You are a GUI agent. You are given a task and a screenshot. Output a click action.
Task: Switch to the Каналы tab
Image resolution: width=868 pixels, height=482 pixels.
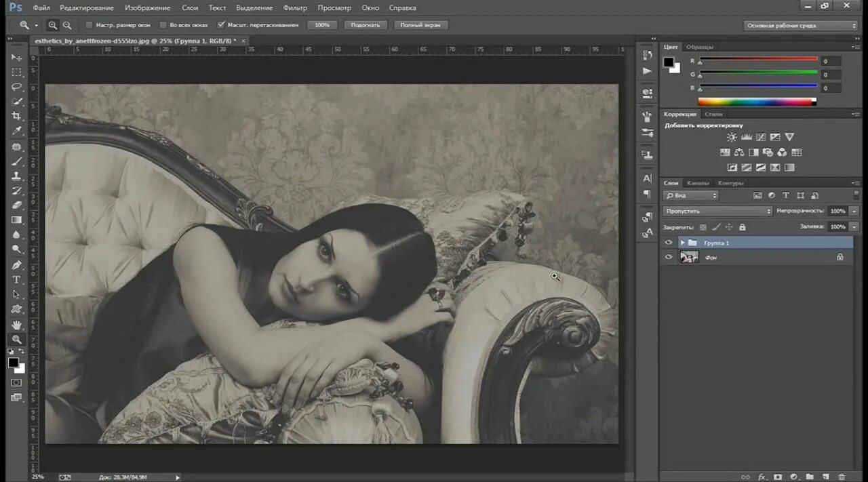[698, 183]
